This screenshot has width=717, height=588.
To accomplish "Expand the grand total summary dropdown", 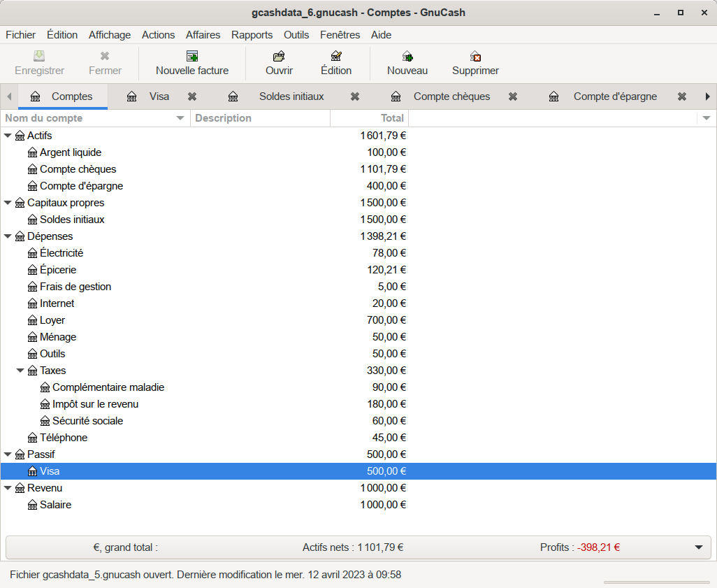I will 700,547.
